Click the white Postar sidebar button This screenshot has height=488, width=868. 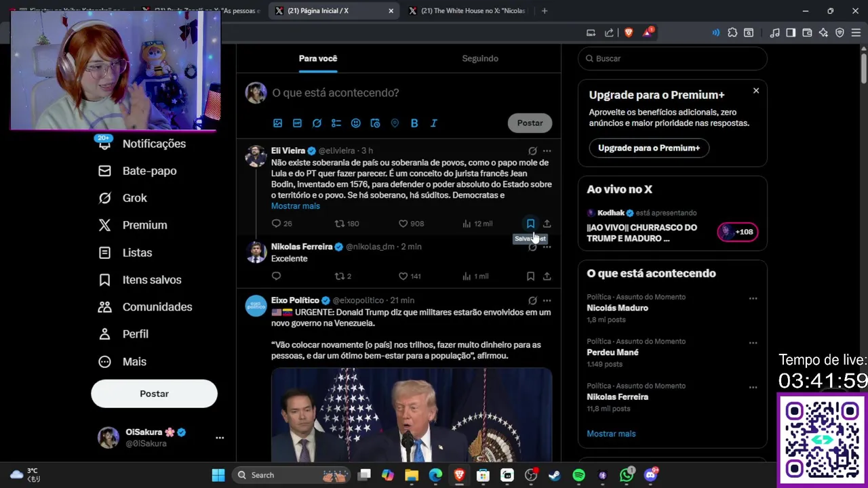[x=154, y=394]
